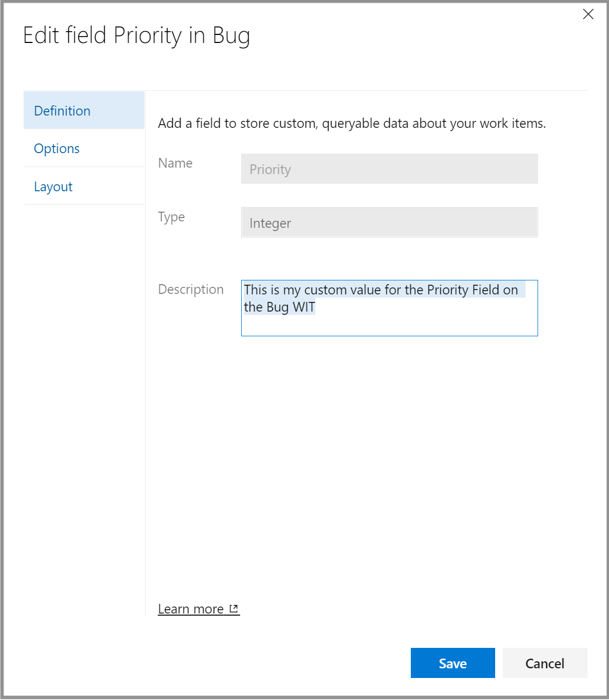Open the Definition section in the sidebar
The height and width of the screenshot is (700, 609).
pos(62,111)
